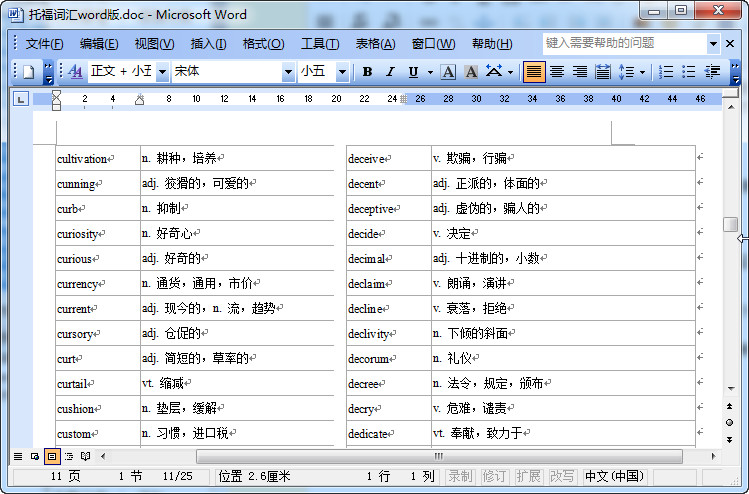
Task: Toggle bulleted list
Action: click(688, 72)
